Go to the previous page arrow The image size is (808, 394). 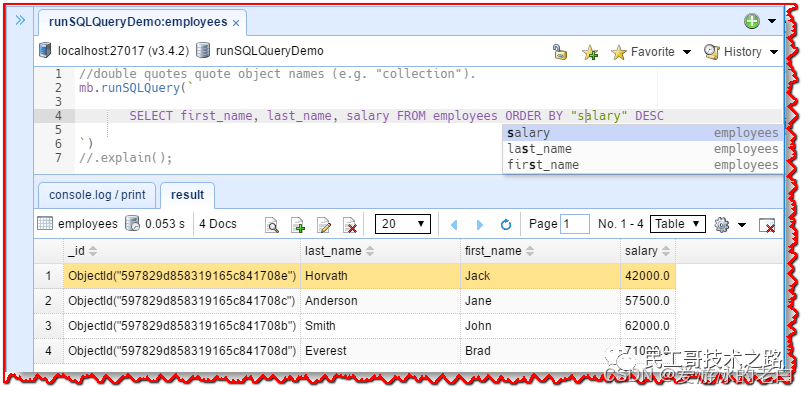click(x=454, y=225)
